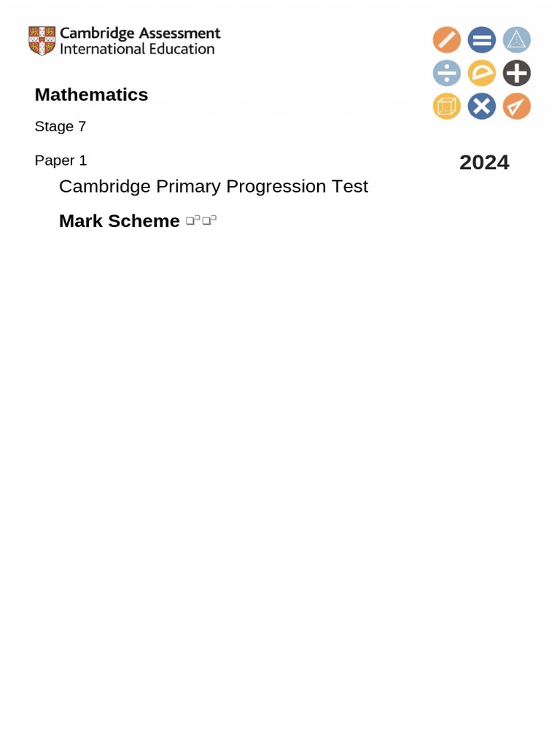
Task: Select the light blue division icon
Action: [446, 73]
